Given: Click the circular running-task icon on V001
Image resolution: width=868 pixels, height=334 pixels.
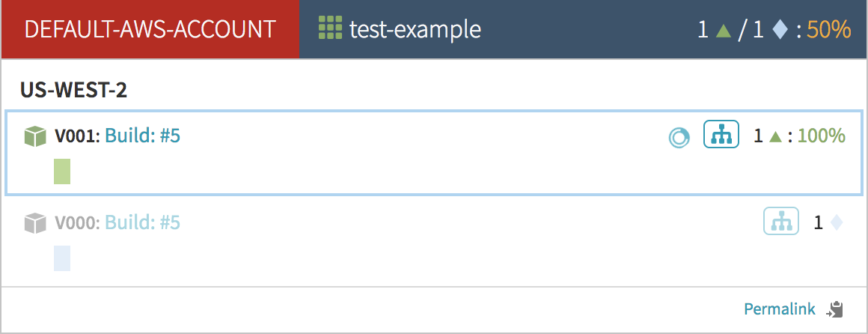Looking at the screenshot, I should [679, 137].
